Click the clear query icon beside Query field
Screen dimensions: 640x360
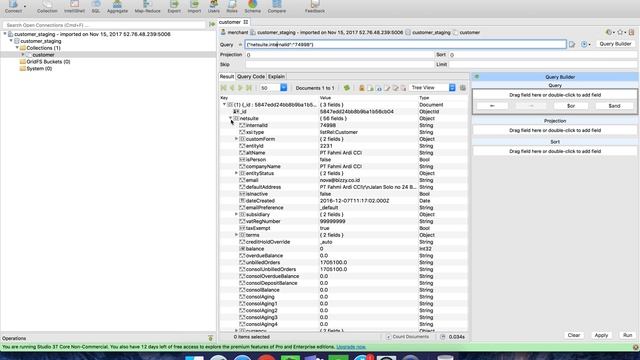tap(572, 44)
